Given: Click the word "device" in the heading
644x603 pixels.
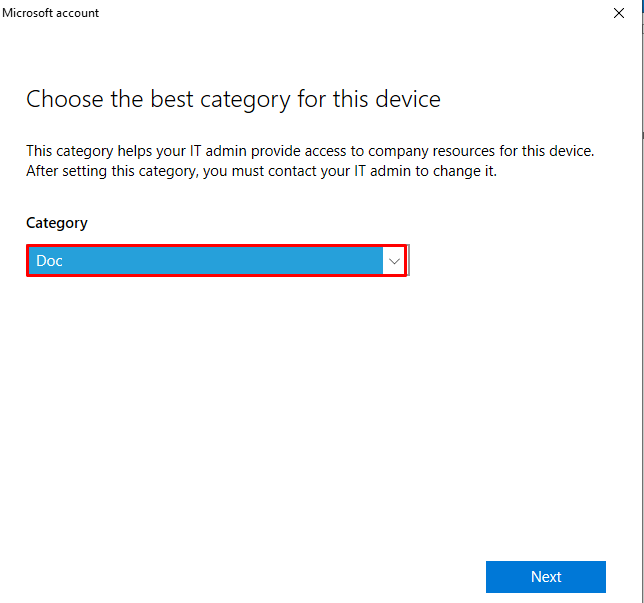Looking at the screenshot, I should point(408,99).
